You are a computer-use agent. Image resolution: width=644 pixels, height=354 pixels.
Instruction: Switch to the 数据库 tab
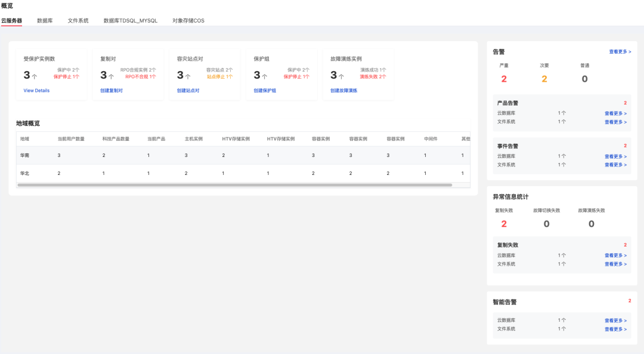click(45, 20)
